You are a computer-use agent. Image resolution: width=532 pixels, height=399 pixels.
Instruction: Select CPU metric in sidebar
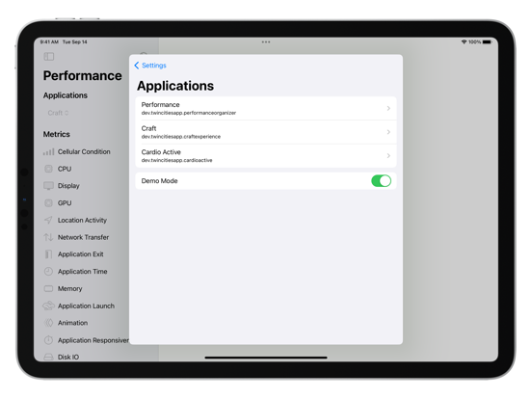point(65,169)
